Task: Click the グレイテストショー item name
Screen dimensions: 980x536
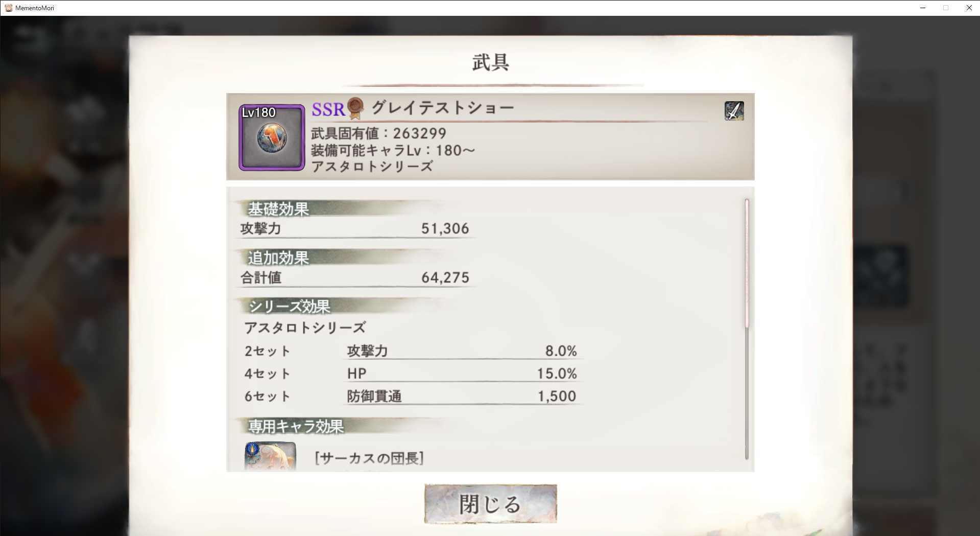Action: click(x=443, y=107)
